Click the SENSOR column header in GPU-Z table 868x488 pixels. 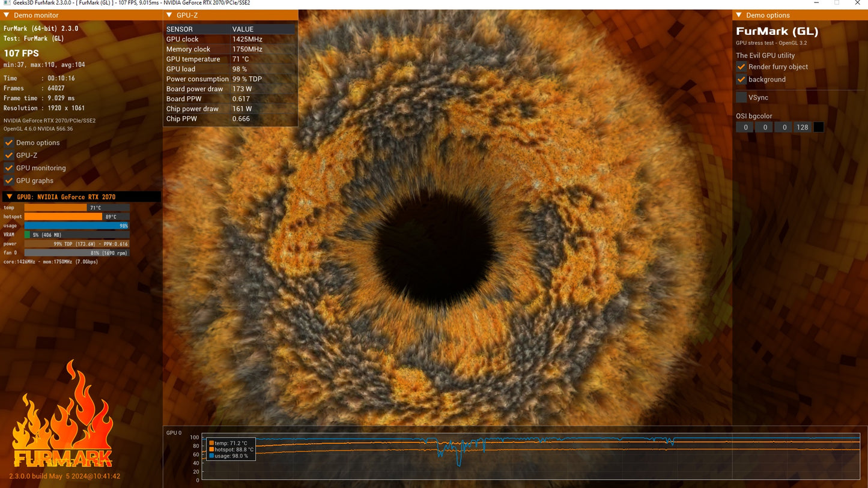[x=180, y=29]
